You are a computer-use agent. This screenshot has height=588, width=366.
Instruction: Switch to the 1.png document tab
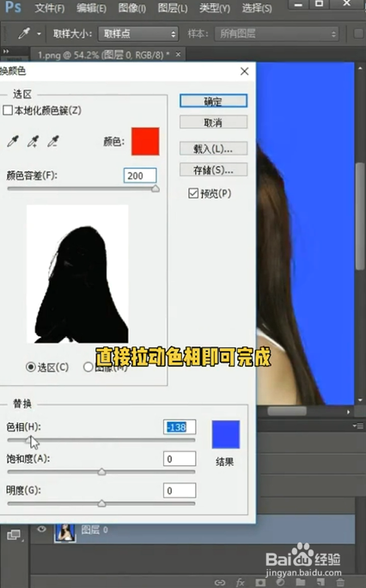[103, 55]
